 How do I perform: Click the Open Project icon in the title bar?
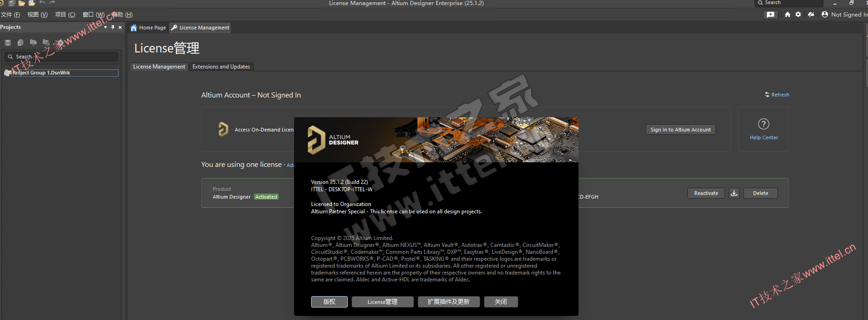click(32, 3)
